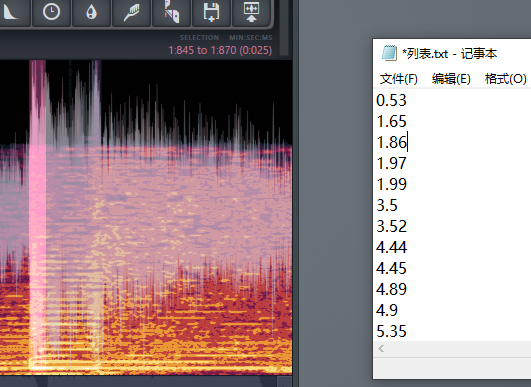Click the line reading 1.97 in Notepad
Image resolution: width=531 pixels, height=387 pixels.
391,164
